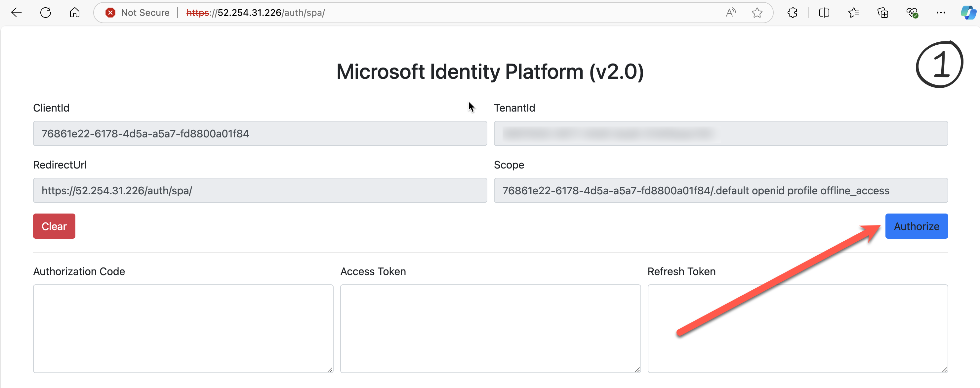This screenshot has height=388, width=980.
Task: Grab the Authorization Code textarea resize handle
Action: click(330, 369)
